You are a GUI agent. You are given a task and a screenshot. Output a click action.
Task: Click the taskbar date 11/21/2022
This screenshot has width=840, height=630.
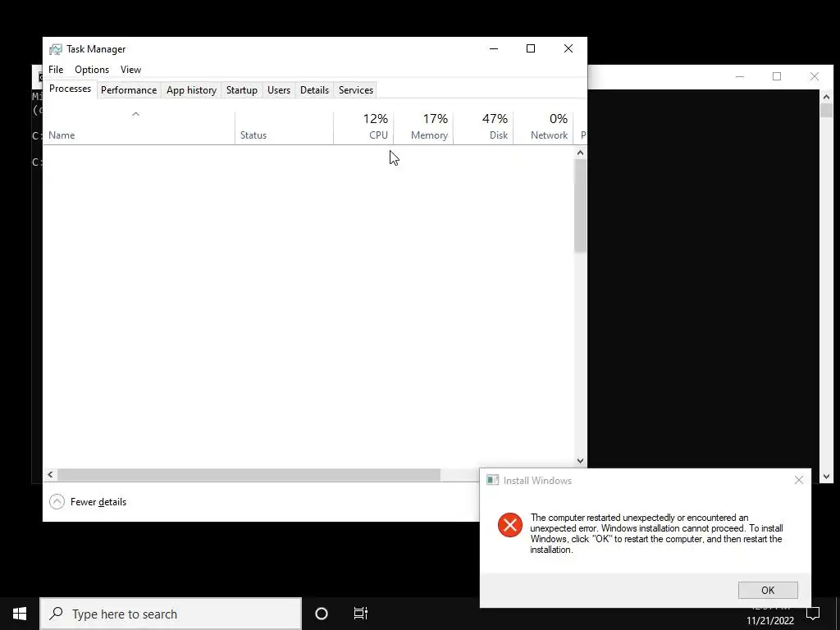click(769, 622)
